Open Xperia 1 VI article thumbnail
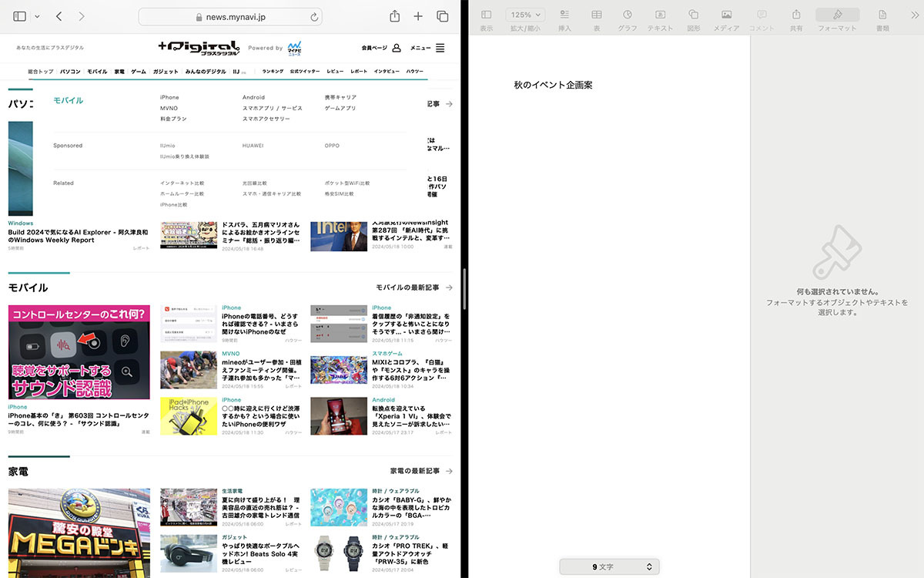The height and width of the screenshot is (578, 924). coord(339,416)
